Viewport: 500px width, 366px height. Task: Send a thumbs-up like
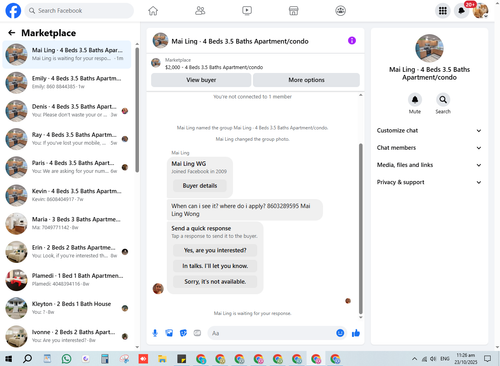(356, 333)
